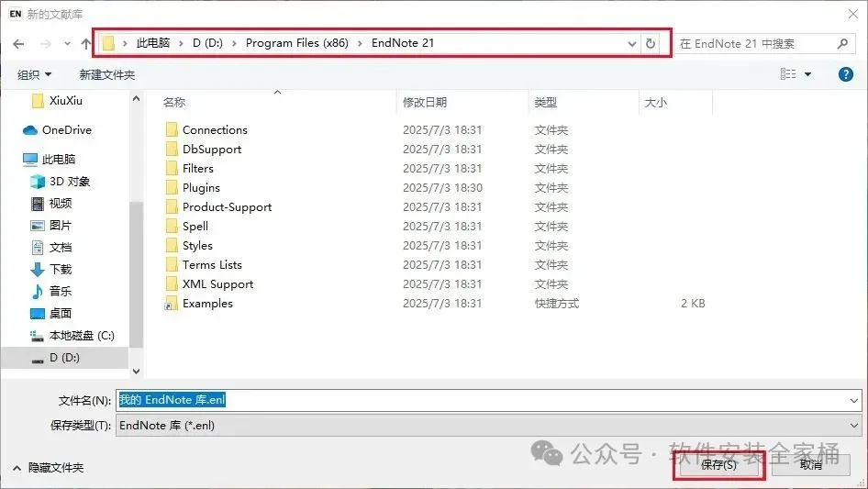Click the Examples shortcut icon
Viewport: 868px width, 489px height.
(x=172, y=304)
